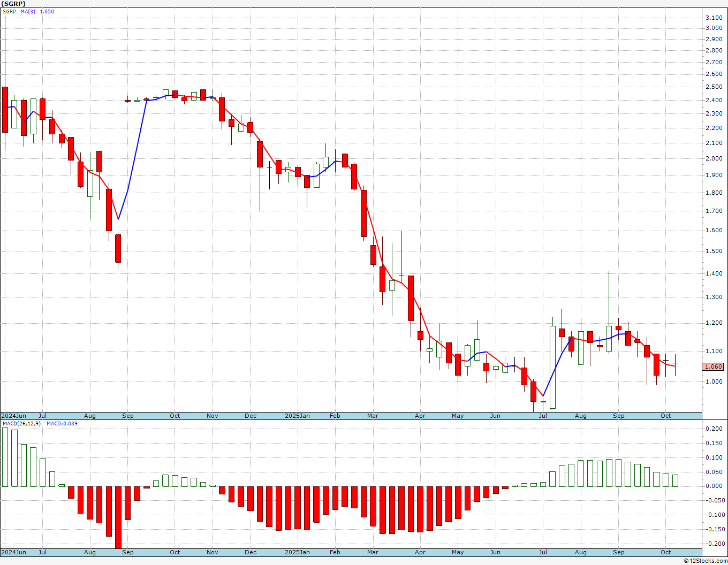Click the 1.100 price axis label
Image resolution: width=728 pixels, height=565 pixels.
714,351
